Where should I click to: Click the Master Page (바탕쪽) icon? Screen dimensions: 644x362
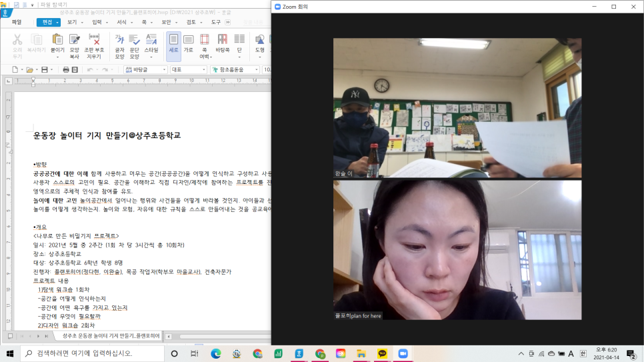click(222, 40)
